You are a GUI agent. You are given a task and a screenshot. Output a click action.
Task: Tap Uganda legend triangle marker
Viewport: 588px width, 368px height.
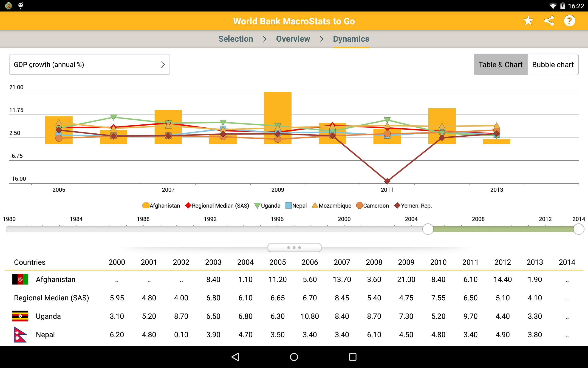click(x=257, y=206)
